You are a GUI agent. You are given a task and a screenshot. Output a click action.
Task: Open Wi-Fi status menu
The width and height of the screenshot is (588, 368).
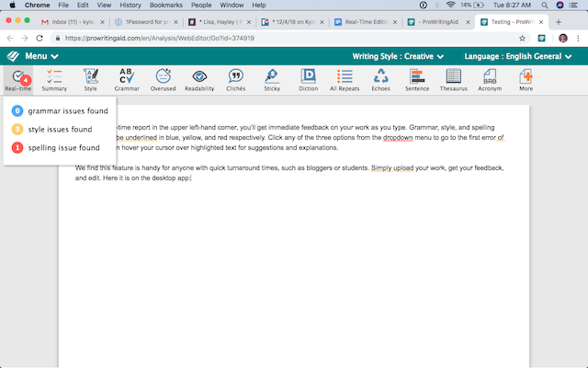click(x=451, y=5)
